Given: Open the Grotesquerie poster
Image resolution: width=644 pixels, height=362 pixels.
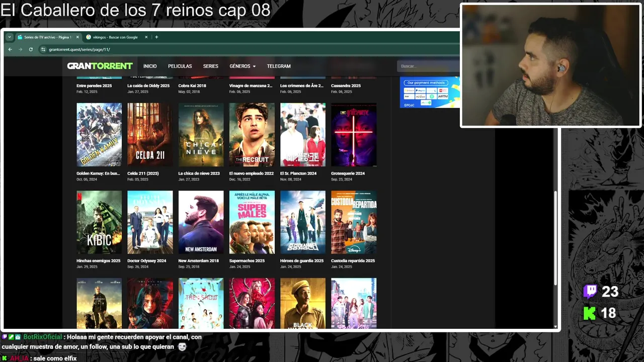Looking at the screenshot, I should click(x=354, y=135).
